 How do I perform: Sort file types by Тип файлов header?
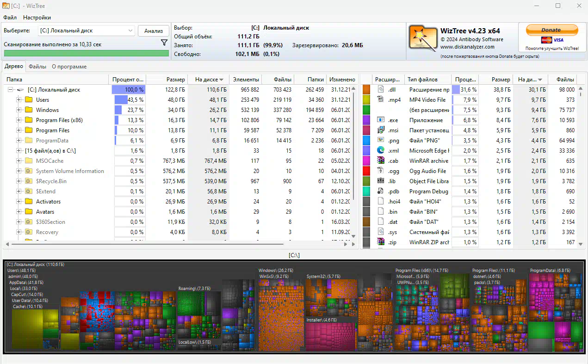click(x=428, y=80)
